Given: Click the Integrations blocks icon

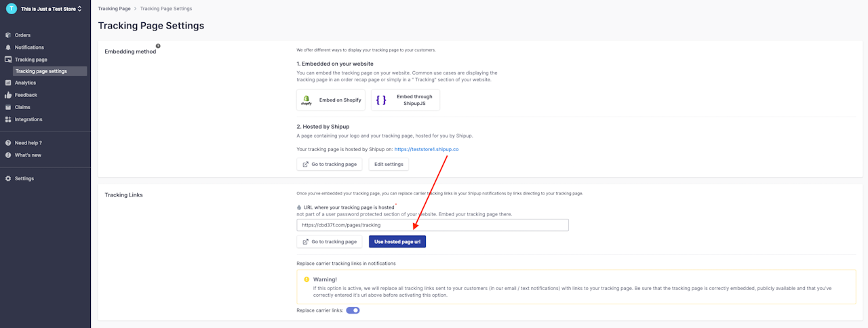Looking at the screenshot, I should point(8,119).
